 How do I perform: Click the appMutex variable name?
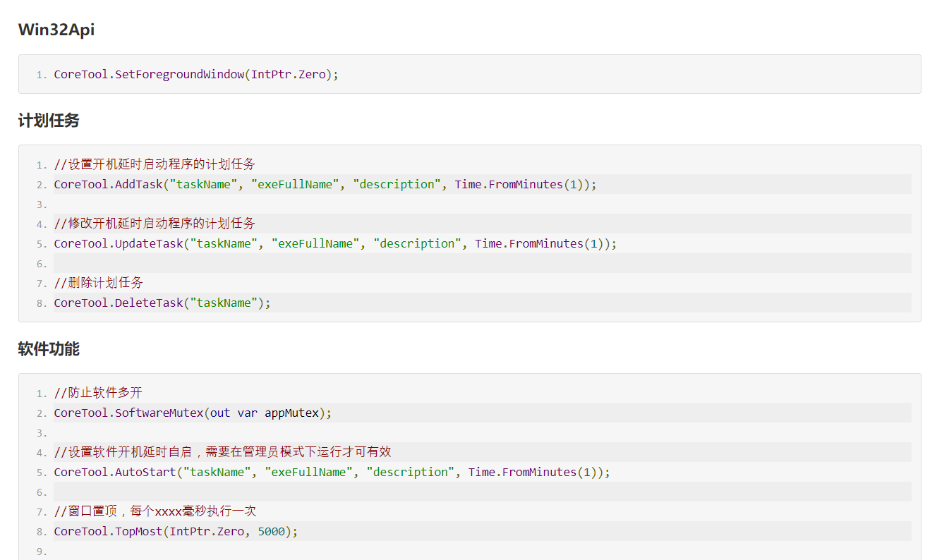coord(291,413)
